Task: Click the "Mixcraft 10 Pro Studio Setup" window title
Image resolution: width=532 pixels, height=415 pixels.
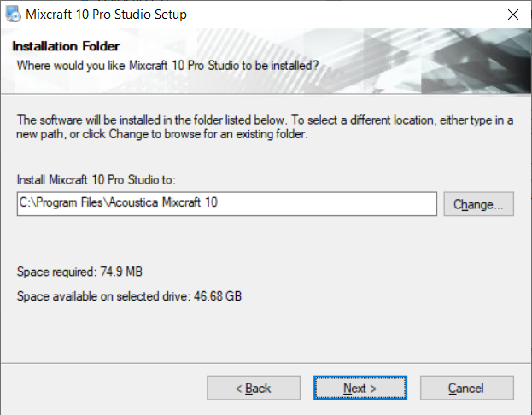Action: click(107, 15)
